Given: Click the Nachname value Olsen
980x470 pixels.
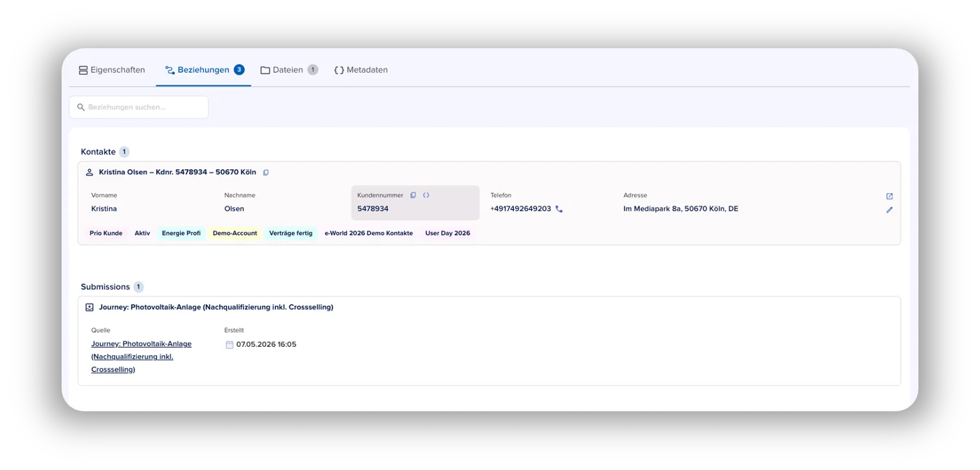Looking at the screenshot, I should point(234,208).
